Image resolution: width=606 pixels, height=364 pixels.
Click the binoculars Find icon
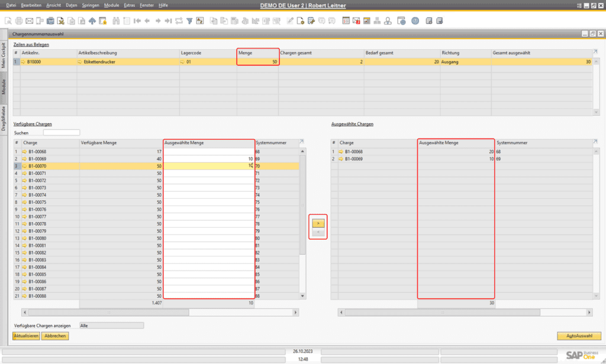[116, 21]
